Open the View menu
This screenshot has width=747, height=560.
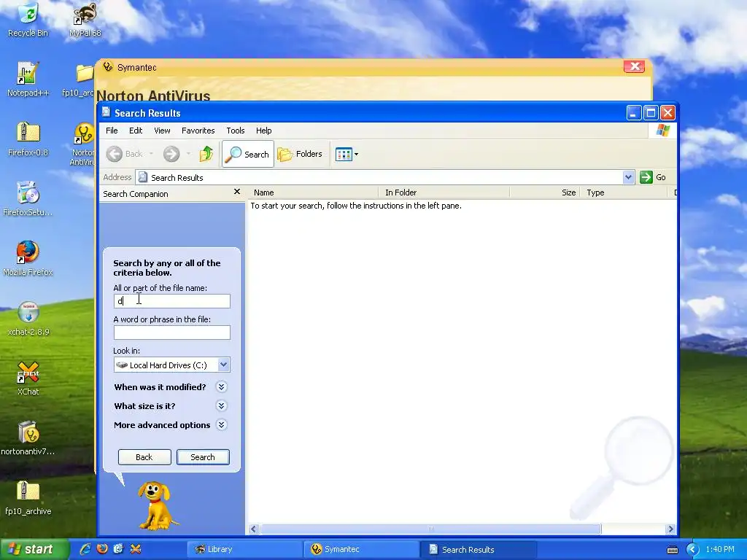pyautogui.click(x=162, y=131)
